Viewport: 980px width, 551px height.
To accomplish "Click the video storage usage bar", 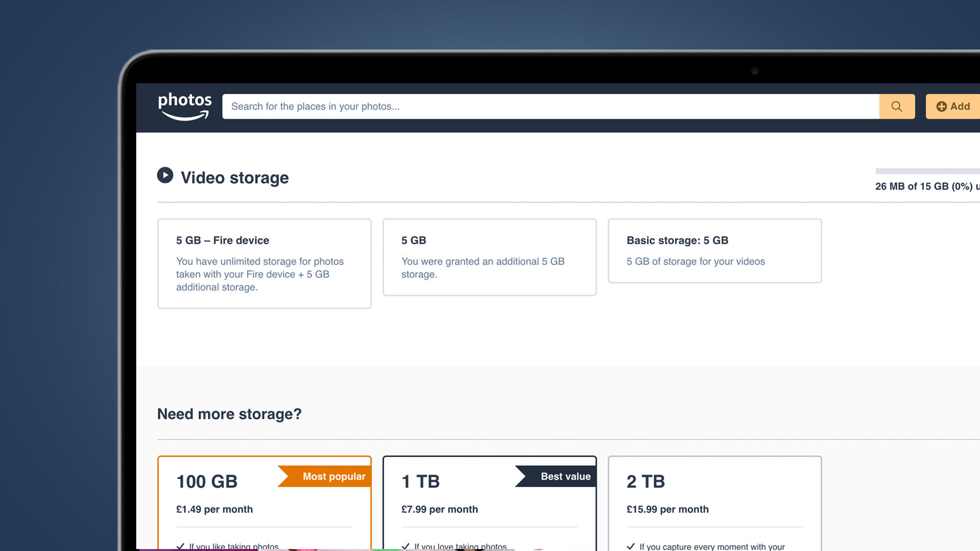I will 928,171.
